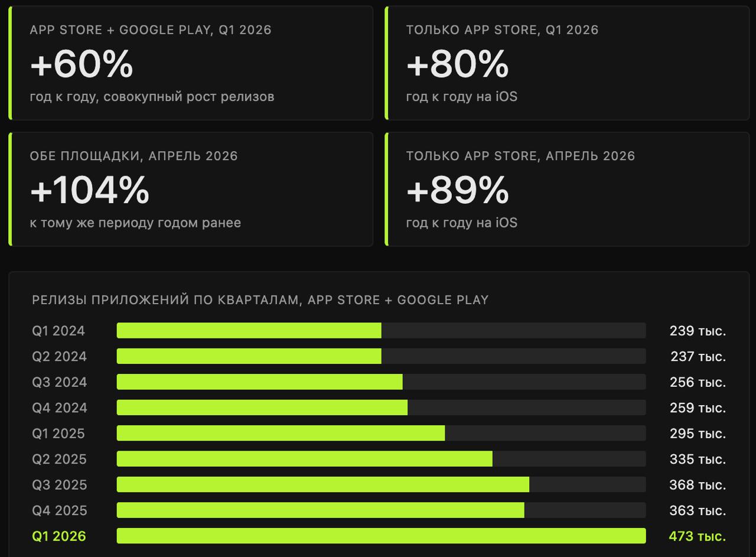Select the Q2 2024 row label
Screen dimensions: 756x557
click(x=59, y=357)
